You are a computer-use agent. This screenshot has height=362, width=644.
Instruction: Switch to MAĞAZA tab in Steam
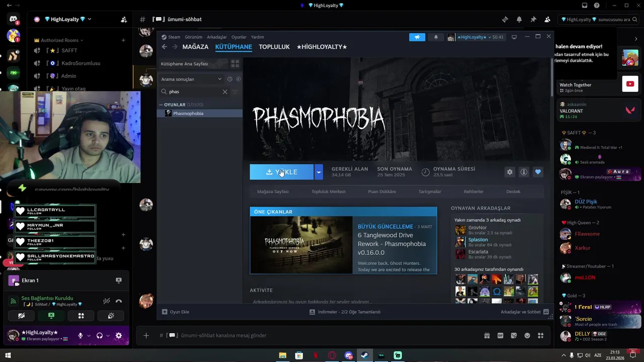195,47
